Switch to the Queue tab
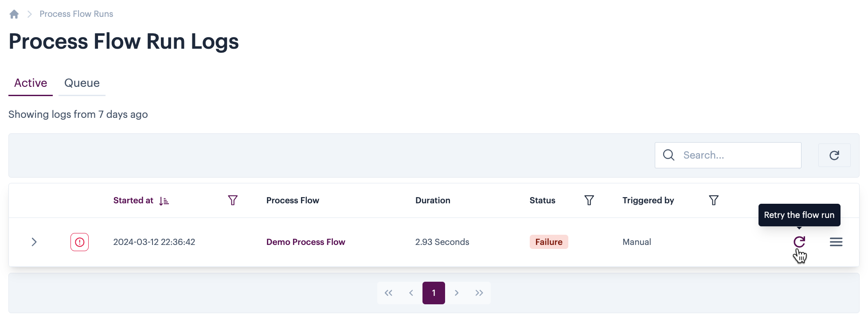 coord(82,83)
